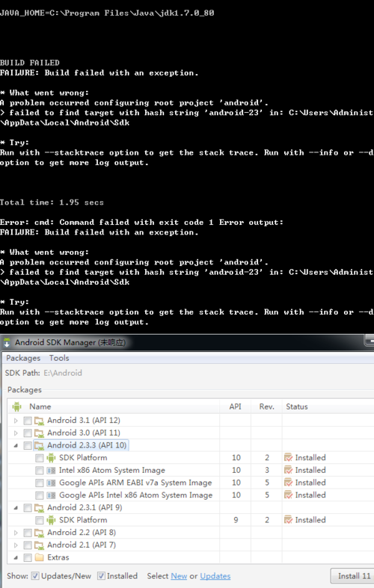Expand the Android 2.2 (API 8) node
The image size is (374, 588).
pos(16,533)
